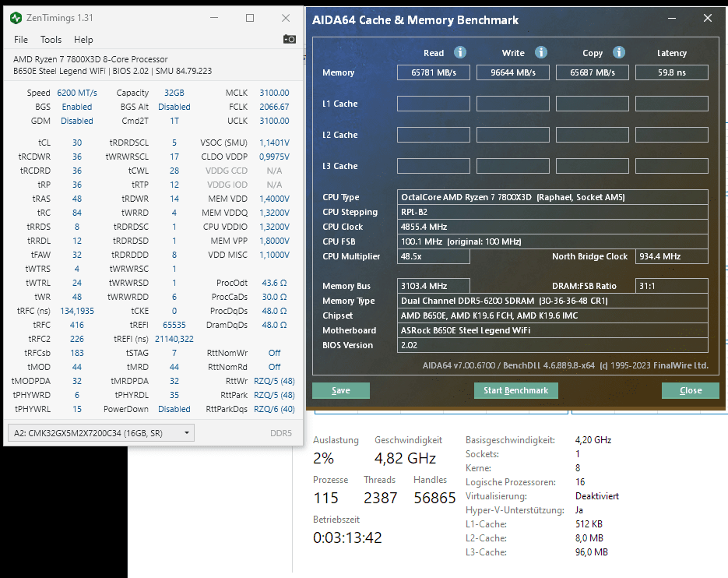Click the CPU Type value field
This screenshot has height=578, width=728.
pyautogui.click(x=553, y=197)
